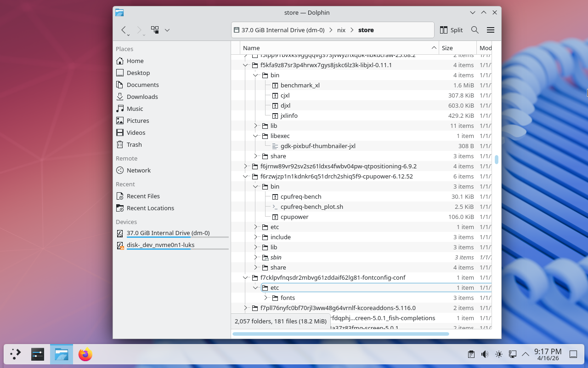Viewport: 588px width, 368px height.
Task: Open System Settings from taskbar
Action: [x=38, y=354]
